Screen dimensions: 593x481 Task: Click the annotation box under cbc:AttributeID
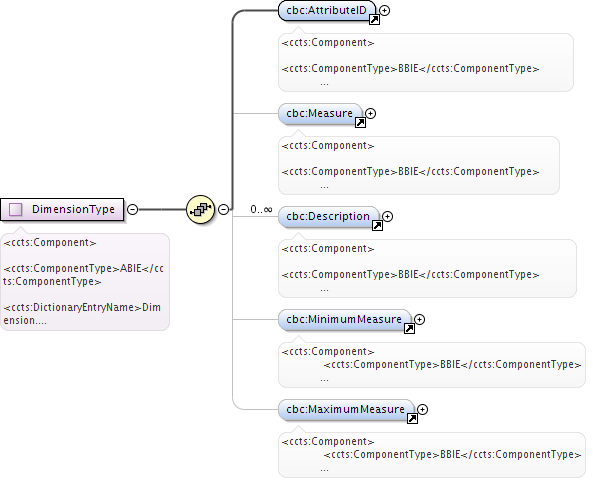point(426,62)
